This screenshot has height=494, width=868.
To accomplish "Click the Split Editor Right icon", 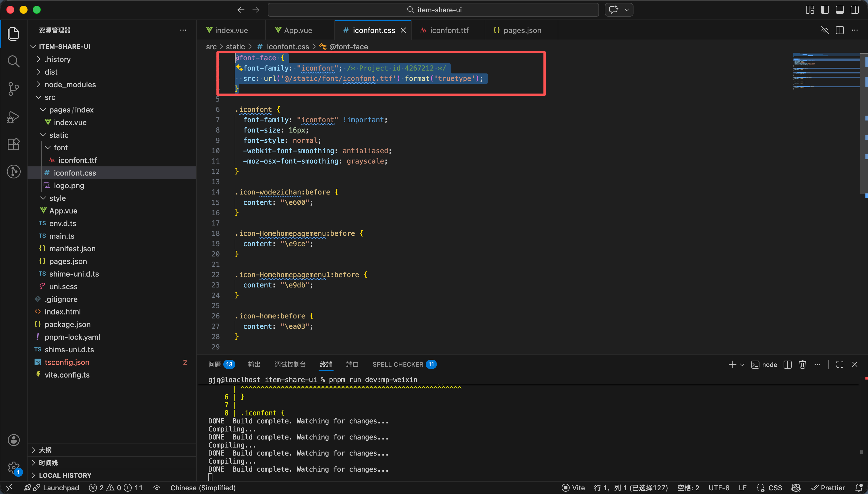I will pos(840,30).
